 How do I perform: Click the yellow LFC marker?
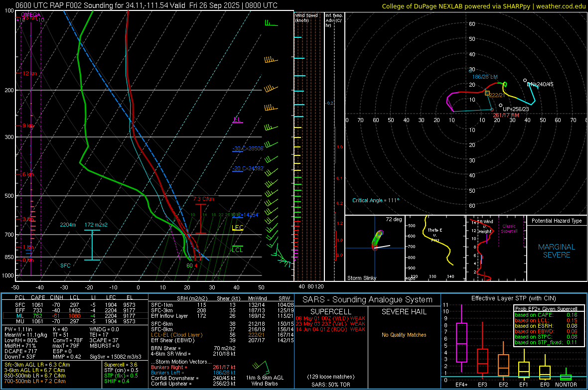click(x=237, y=228)
